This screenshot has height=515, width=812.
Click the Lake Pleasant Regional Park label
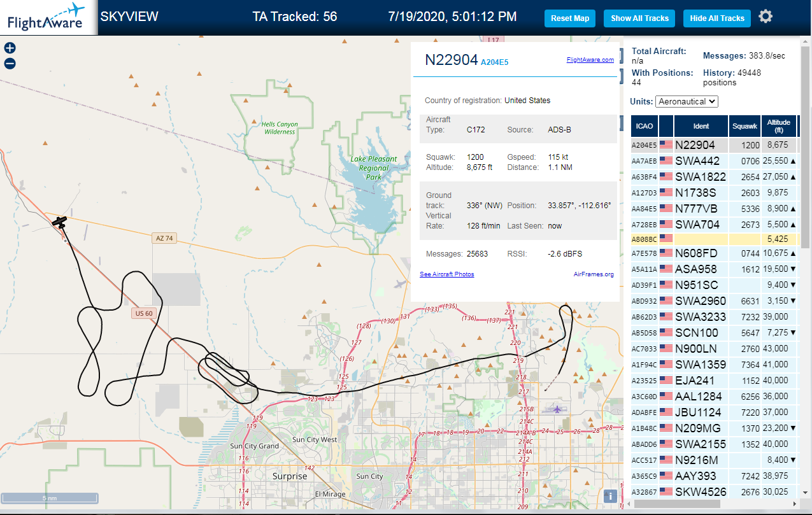[x=373, y=167]
